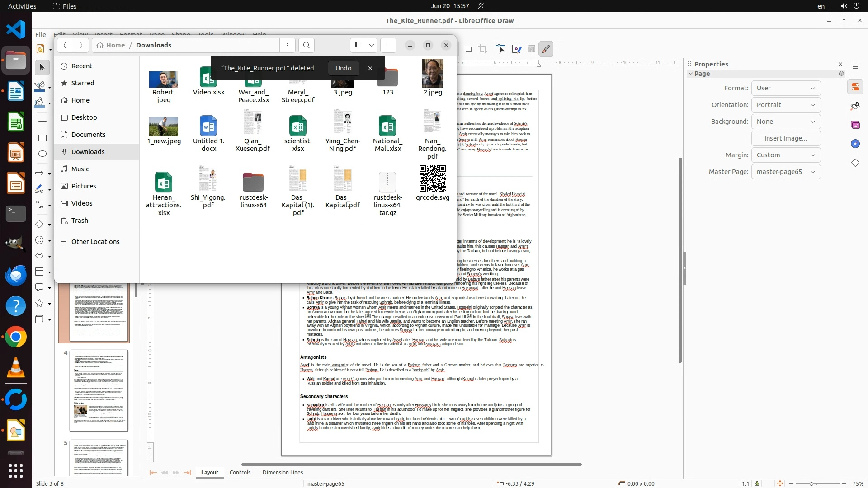Image resolution: width=868 pixels, height=488 pixels.
Task: Click the Shadow toolbar icon
Action: click(468, 49)
